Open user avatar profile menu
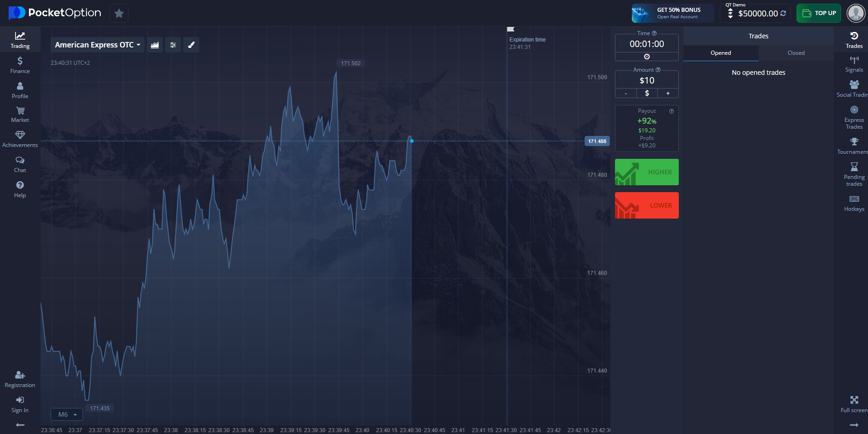Image resolution: width=868 pixels, height=434 pixels. click(856, 13)
